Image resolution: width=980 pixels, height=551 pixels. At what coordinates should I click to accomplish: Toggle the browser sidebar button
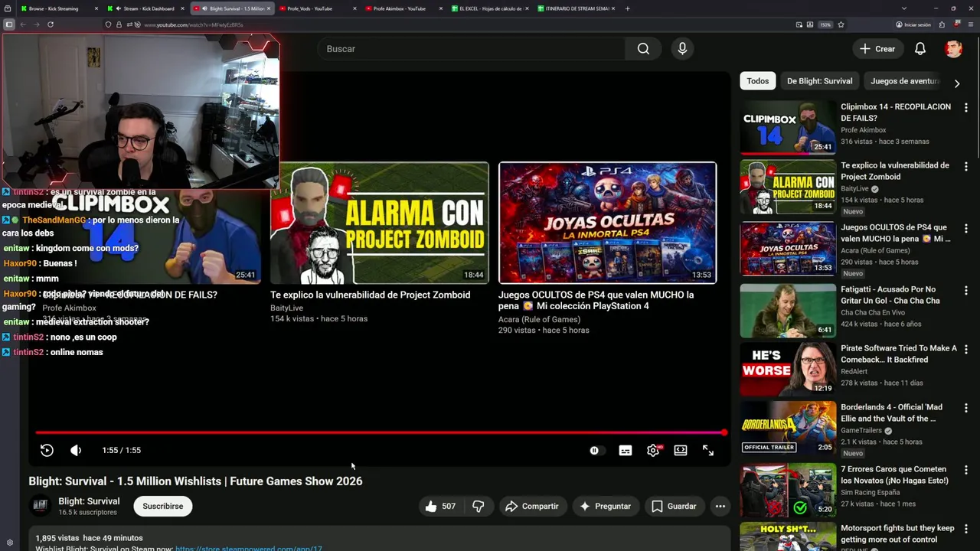[x=8, y=24]
